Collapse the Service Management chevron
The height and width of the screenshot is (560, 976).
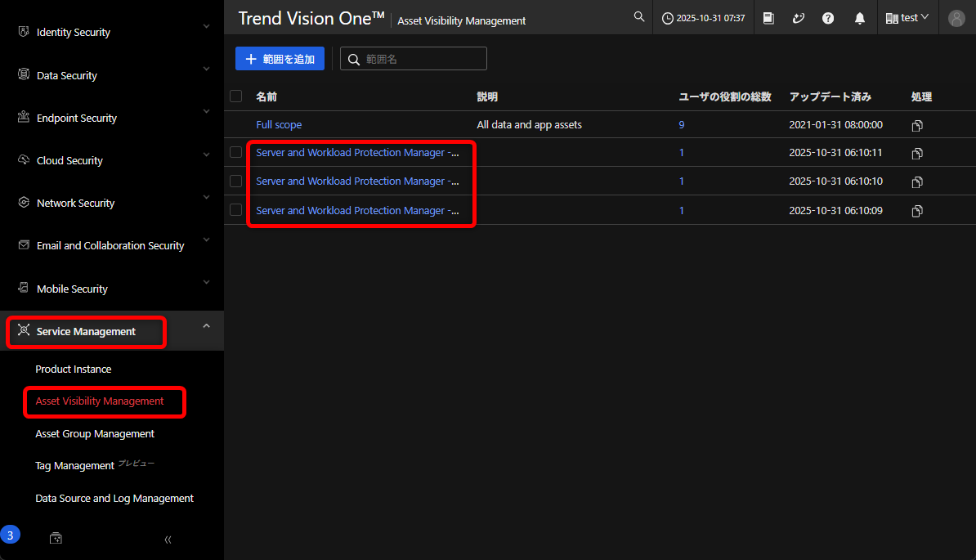[206, 325]
